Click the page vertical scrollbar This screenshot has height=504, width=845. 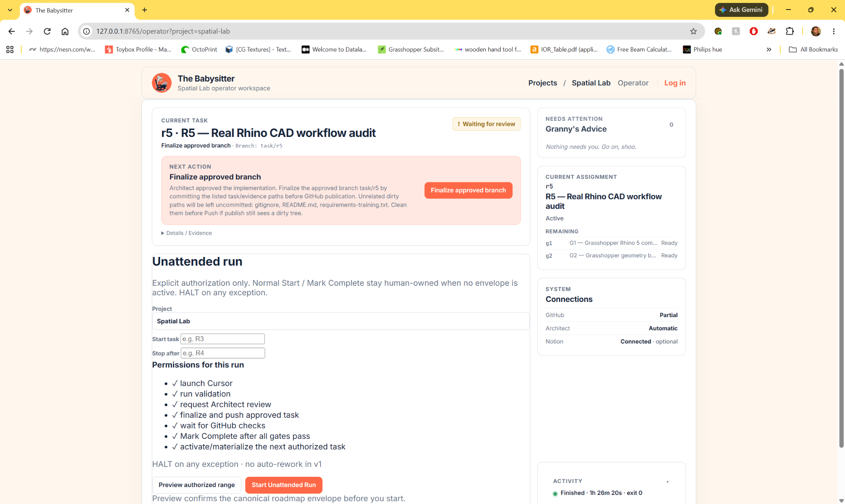pyautogui.click(x=841, y=258)
